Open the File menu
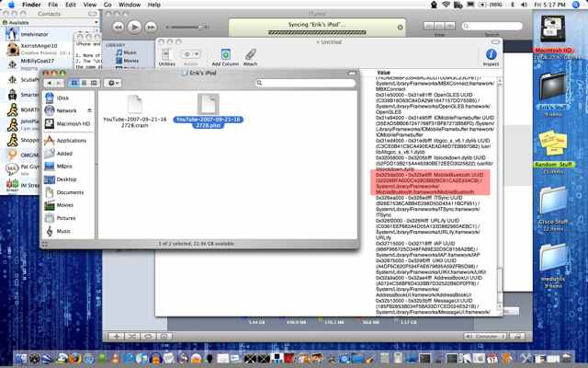This screenshot has width=588, height=368. [53, 5]
